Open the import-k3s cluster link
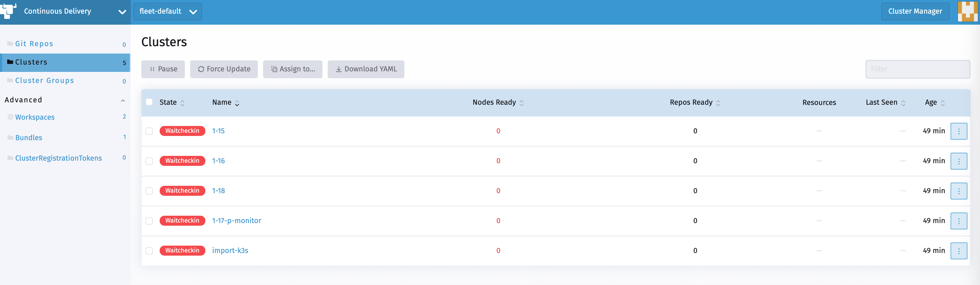980x285 pixels. pos(230,250)
